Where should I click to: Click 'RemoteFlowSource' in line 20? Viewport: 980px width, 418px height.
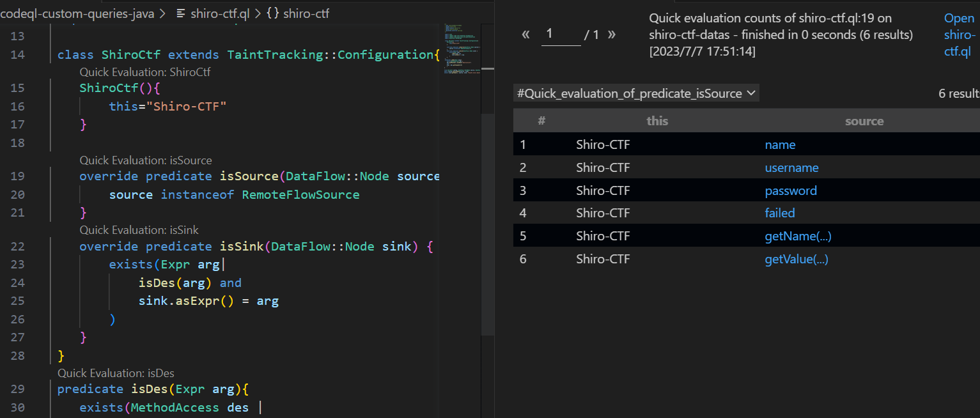coord(300,194)
